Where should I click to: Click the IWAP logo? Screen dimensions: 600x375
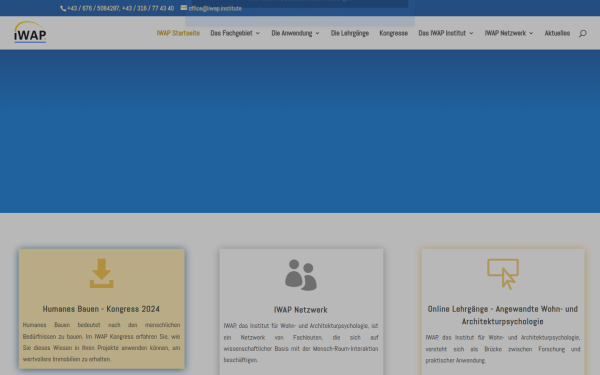(x=30, y=32)
